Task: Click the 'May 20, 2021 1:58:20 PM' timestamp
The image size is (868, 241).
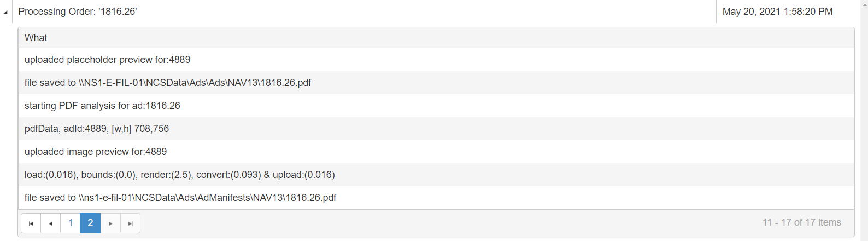Action: pos(777,12)
